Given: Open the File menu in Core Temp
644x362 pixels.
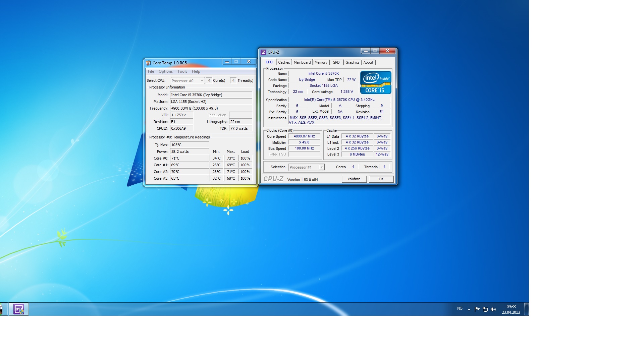Looking at the screenshot, I should pyautogui.click(x=151, y=71).
